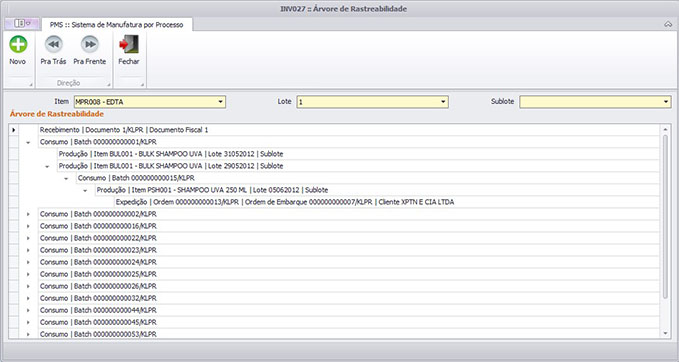679x362 pixels.
Task: Expand Consumo Batch 000000000032/KLPR
Action: click(28, 298)
